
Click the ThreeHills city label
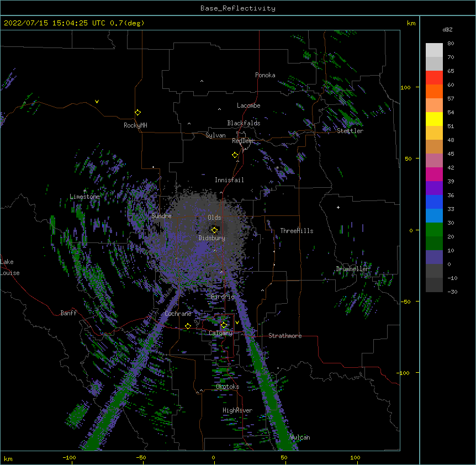tap(297, 231)
